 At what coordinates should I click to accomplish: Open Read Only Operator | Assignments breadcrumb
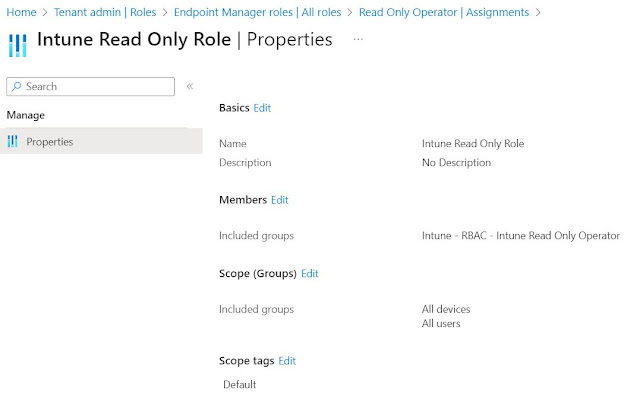444,12
